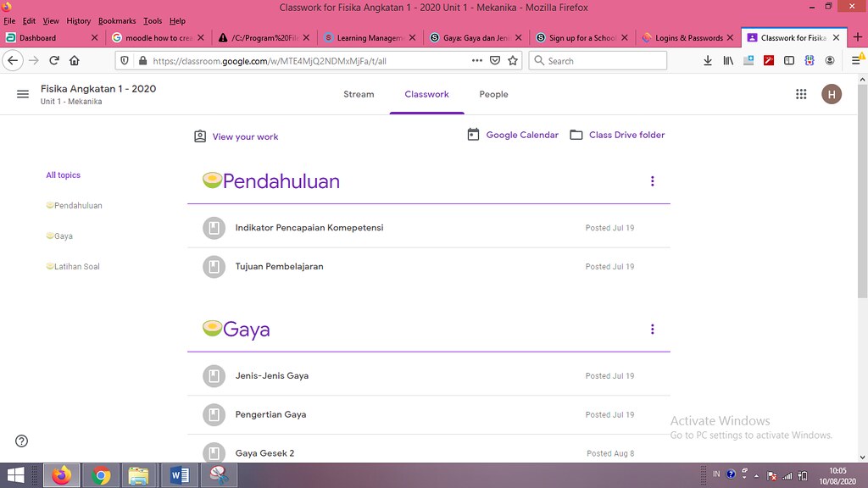Switch to the Dashboard browser tab
The image size is (868, 488).
52,37
